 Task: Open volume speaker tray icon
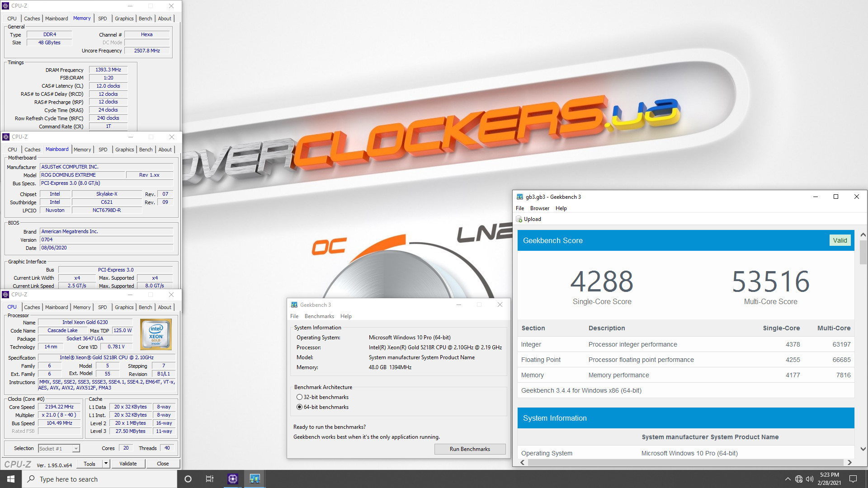coord(810,479)
